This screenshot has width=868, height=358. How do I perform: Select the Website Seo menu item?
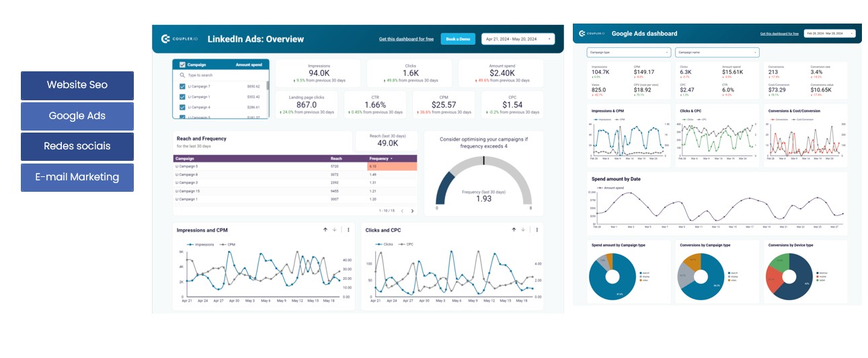tap(77, 85)
